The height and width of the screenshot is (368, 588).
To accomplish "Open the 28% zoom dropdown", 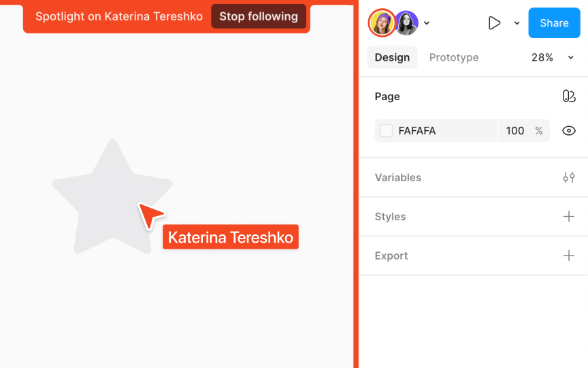I will pyautogui.click(x=553, y=57).
